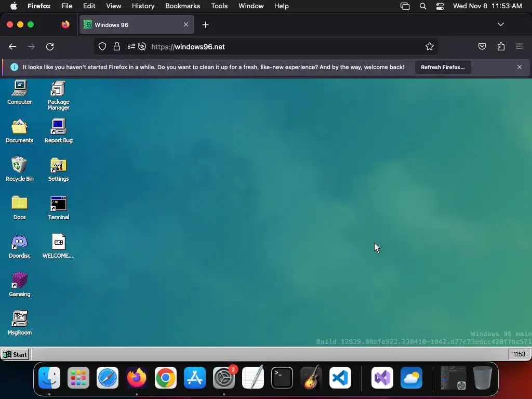Open System Settings from the Dock
Screen dimensions: 532x399
click(224, 378)
